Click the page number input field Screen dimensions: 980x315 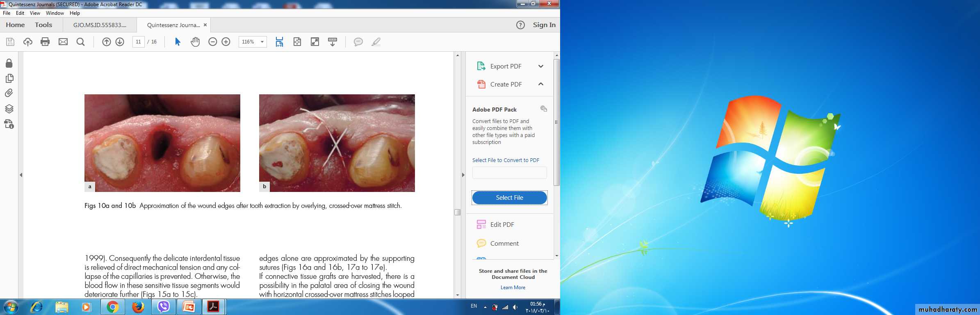138,42
